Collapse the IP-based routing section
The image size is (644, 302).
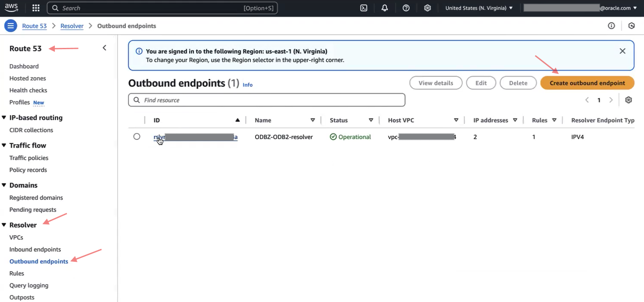click(x=4, y=118)
